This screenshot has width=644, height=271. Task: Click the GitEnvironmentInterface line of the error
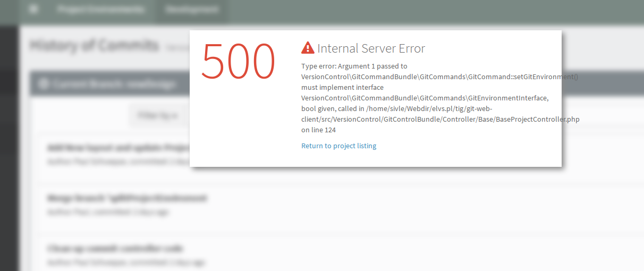(x=425, y=98)
